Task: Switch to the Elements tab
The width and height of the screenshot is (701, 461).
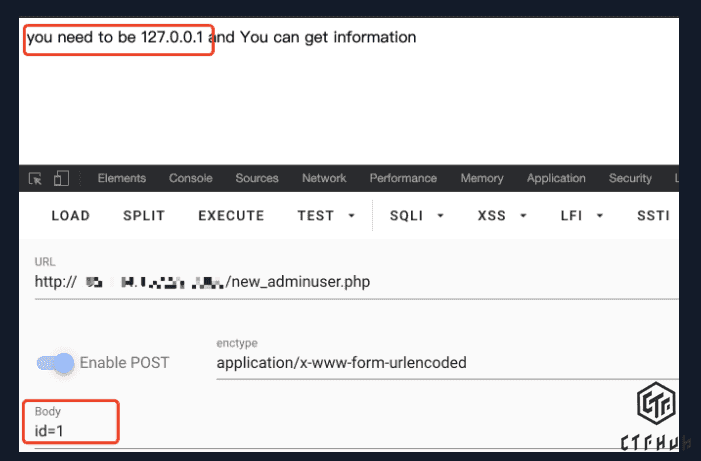Action: (122, 179)
